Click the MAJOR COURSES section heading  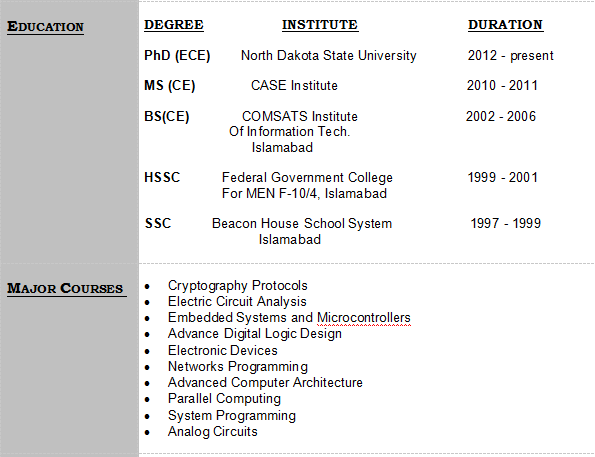(x=65, y=288)
